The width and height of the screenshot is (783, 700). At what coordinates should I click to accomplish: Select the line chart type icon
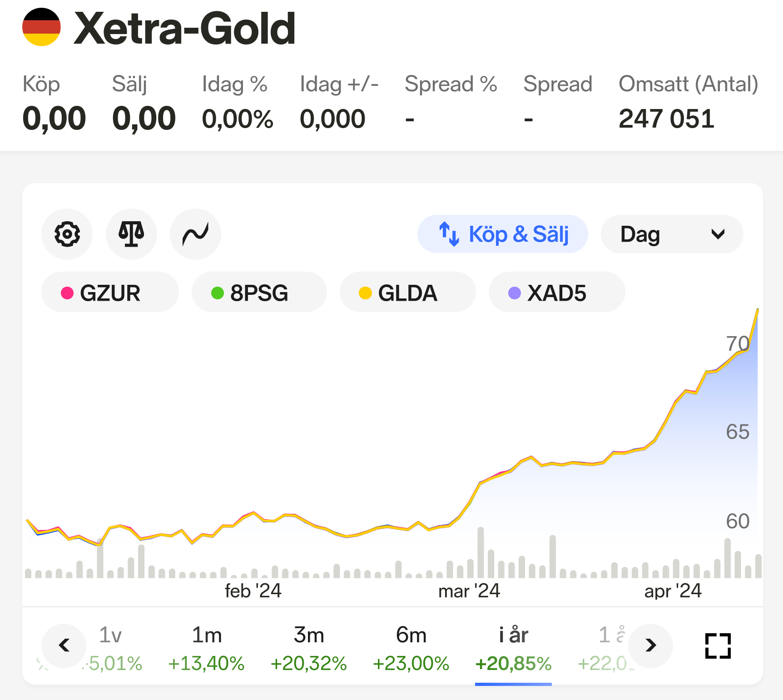[195, 234]
